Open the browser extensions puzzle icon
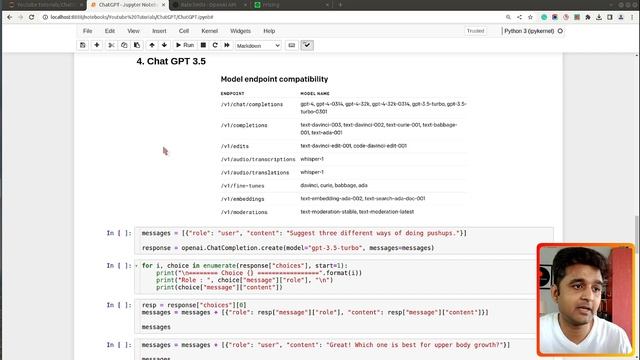 pyautogui.click(x=588, y=17)
